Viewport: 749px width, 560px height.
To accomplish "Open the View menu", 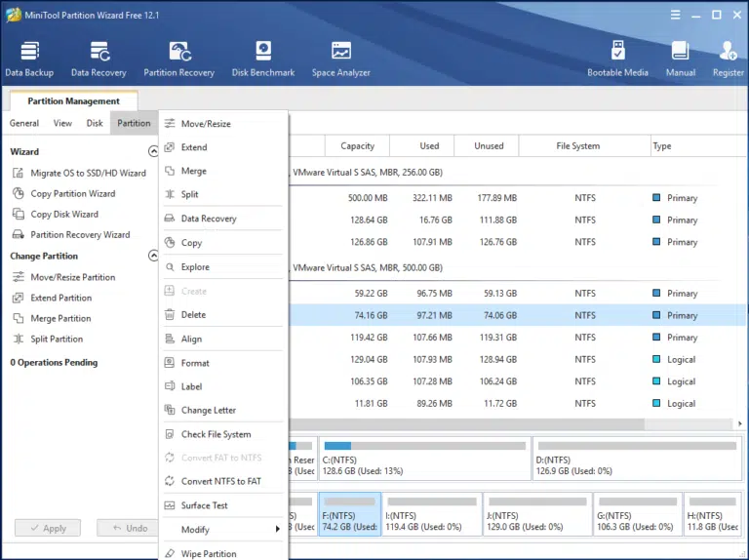I will point(62,123).
